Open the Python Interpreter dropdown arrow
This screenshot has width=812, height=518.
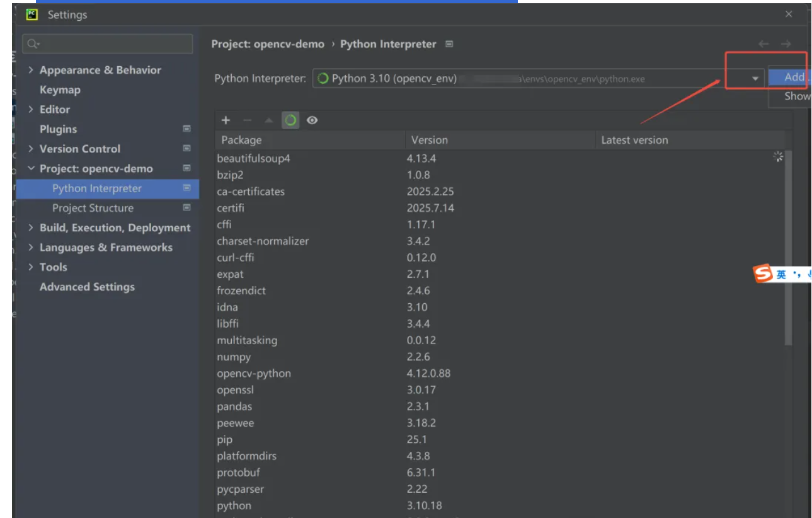(755, 79)
